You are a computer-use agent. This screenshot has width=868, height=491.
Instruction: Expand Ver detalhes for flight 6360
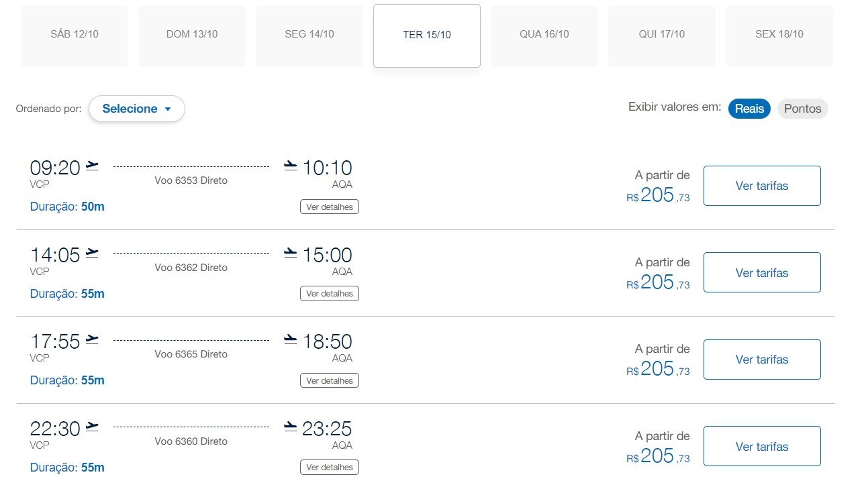[x=330, y=467]
